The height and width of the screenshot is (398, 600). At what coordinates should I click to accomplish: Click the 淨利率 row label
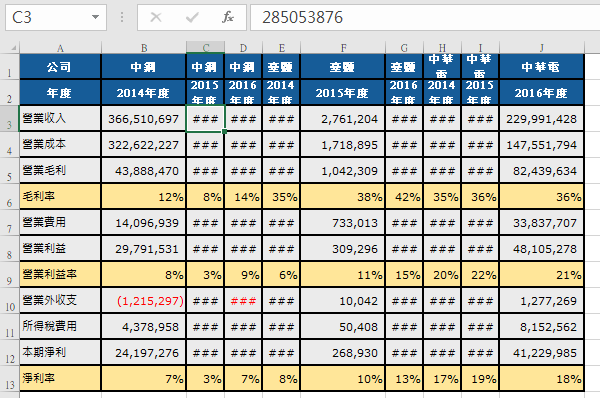click(x=39, y=378)
